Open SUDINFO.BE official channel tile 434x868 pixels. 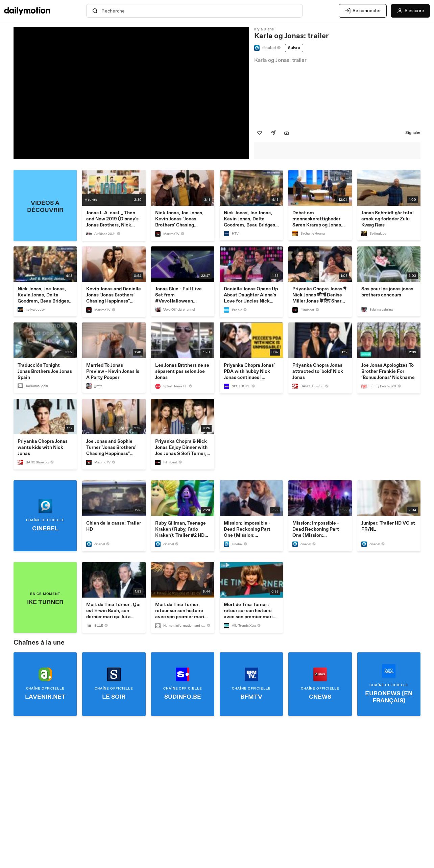pos(183,684)
